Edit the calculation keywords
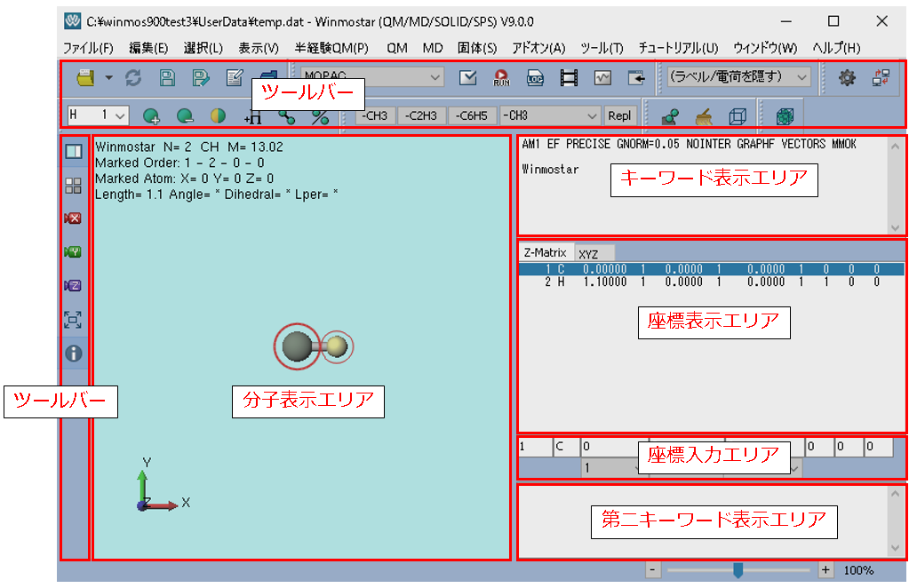 click(233, 78)
